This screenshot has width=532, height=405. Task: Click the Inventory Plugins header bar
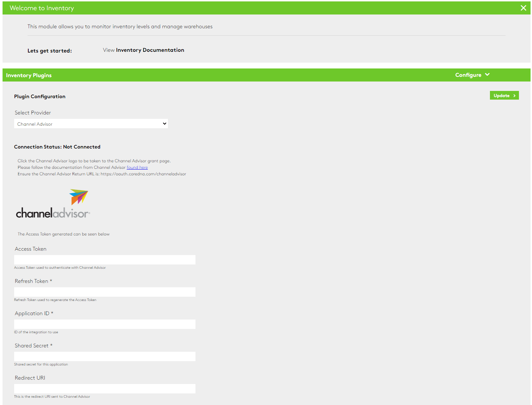(x=29, y=75)
